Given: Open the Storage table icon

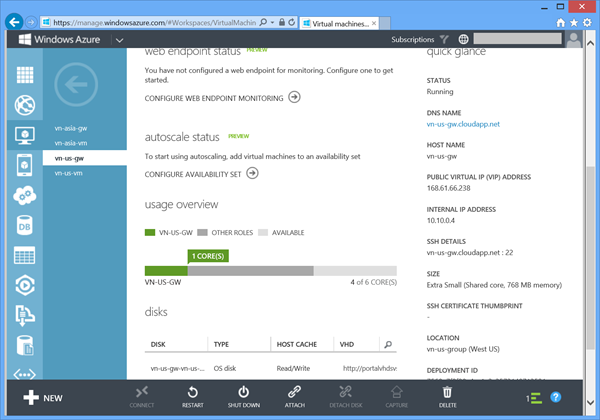Looking at the screenshot, I should (x=25, y=255).
